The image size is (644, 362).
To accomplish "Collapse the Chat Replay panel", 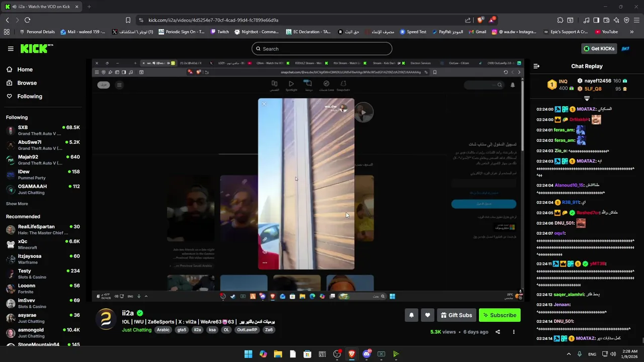I will 536,66.
